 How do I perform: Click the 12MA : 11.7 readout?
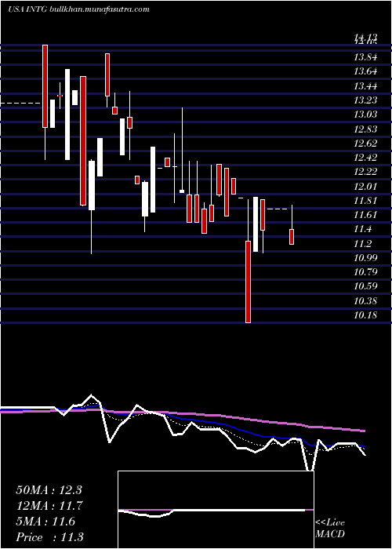tap(49, 506)
